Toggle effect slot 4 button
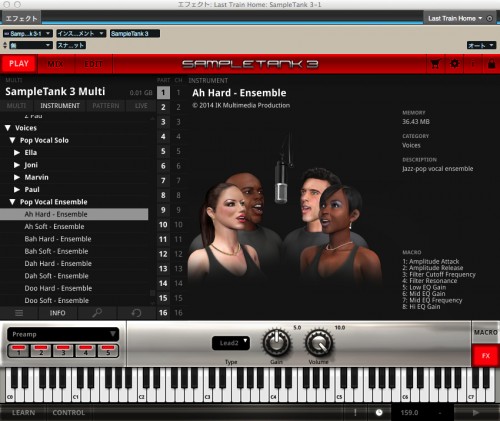Screen dimensions: 500x421 coord(86,351)
